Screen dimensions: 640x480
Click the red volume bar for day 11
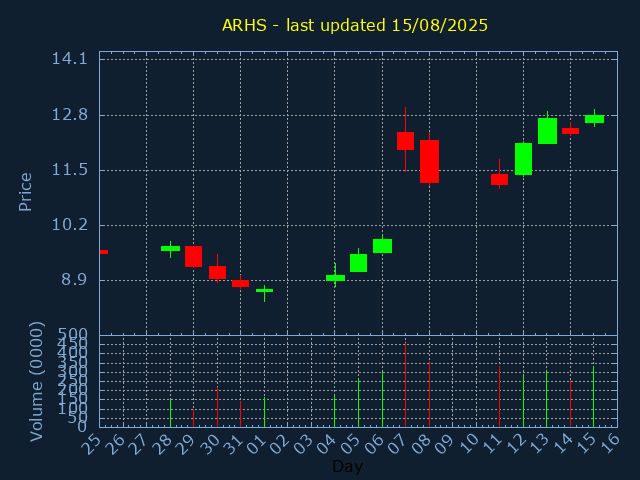pos(499,396)
